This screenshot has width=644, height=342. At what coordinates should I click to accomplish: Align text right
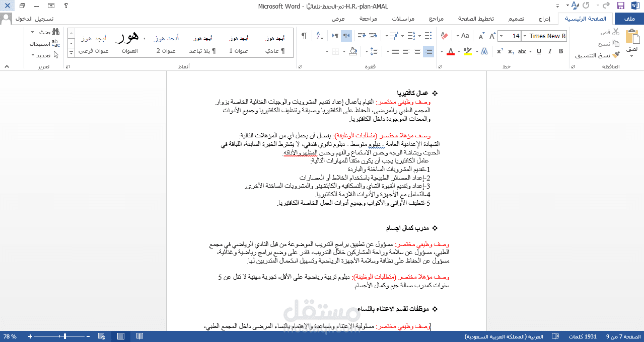pos(428,51)
